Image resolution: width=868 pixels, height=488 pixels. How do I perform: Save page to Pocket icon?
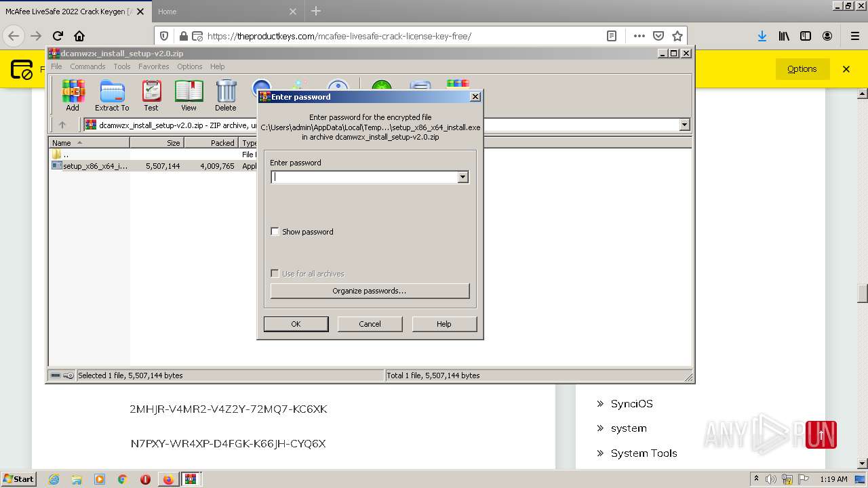click(x=658, y=36)
